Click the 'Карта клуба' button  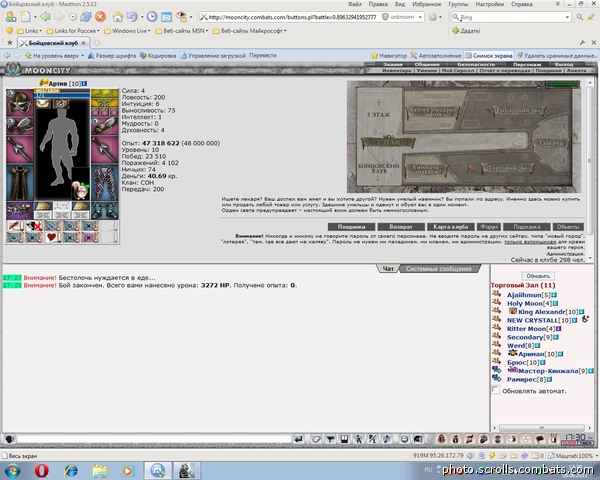[x=450, y=227]
